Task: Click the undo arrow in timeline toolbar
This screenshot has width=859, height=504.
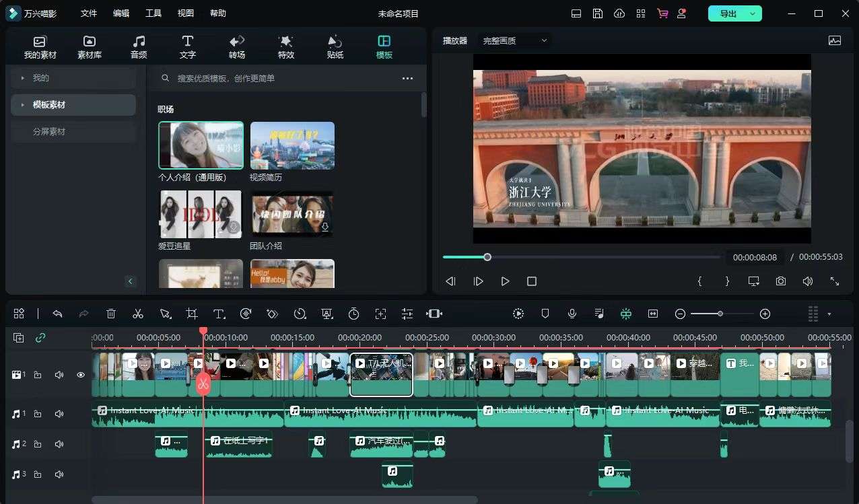Action: [58, 314]
